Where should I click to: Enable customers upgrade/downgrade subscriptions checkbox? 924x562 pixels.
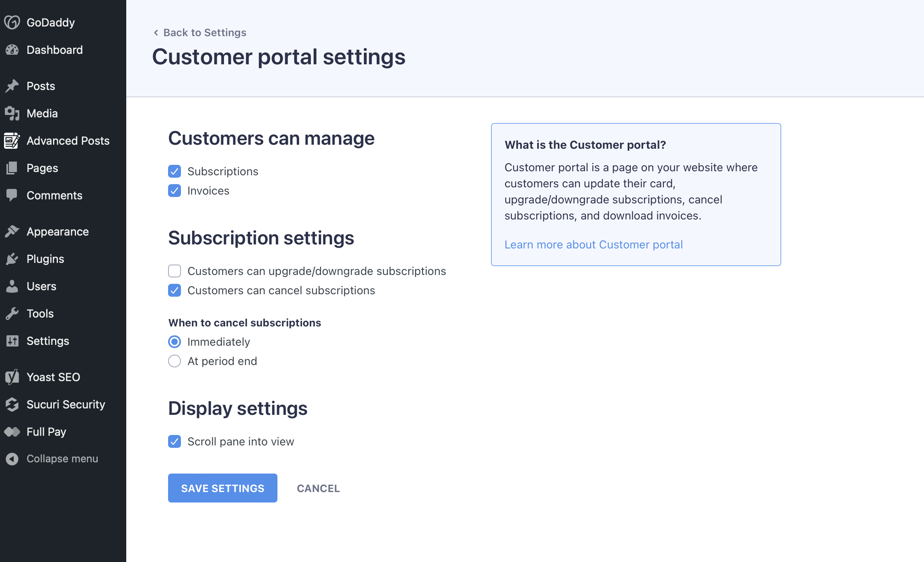[x=175, y=271]
